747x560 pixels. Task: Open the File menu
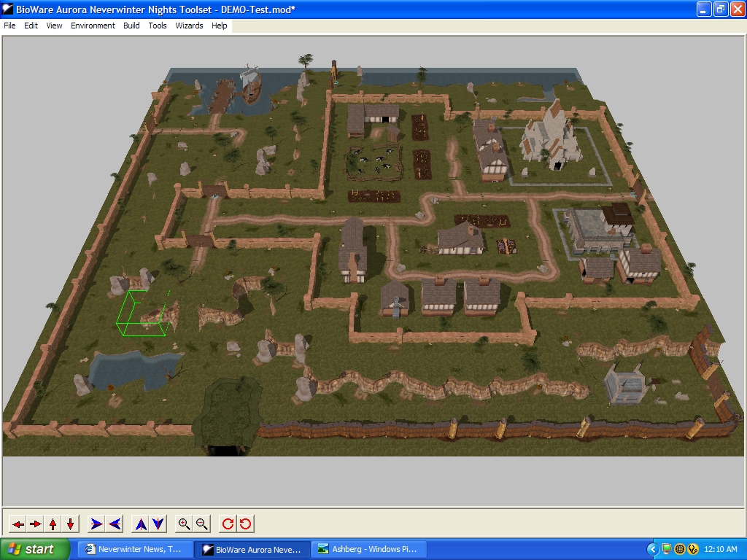[9, 26]
